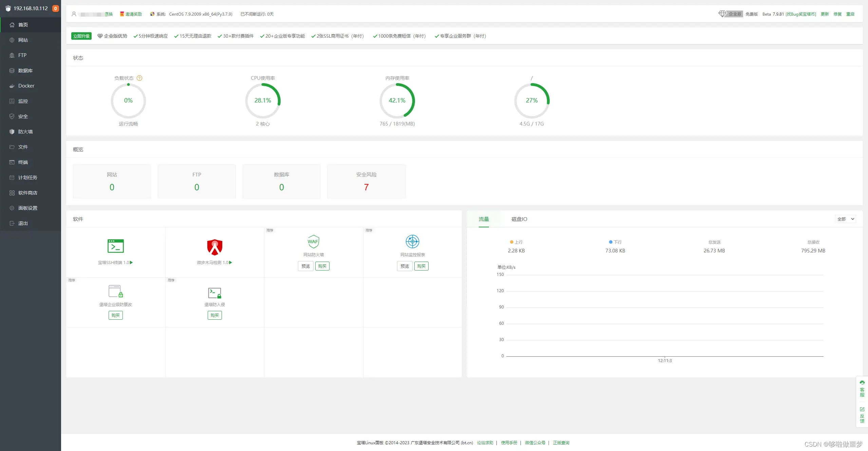Open the 安全风险 count card
This screenshot has height=451, width=868.
click(x=366, y=182)
